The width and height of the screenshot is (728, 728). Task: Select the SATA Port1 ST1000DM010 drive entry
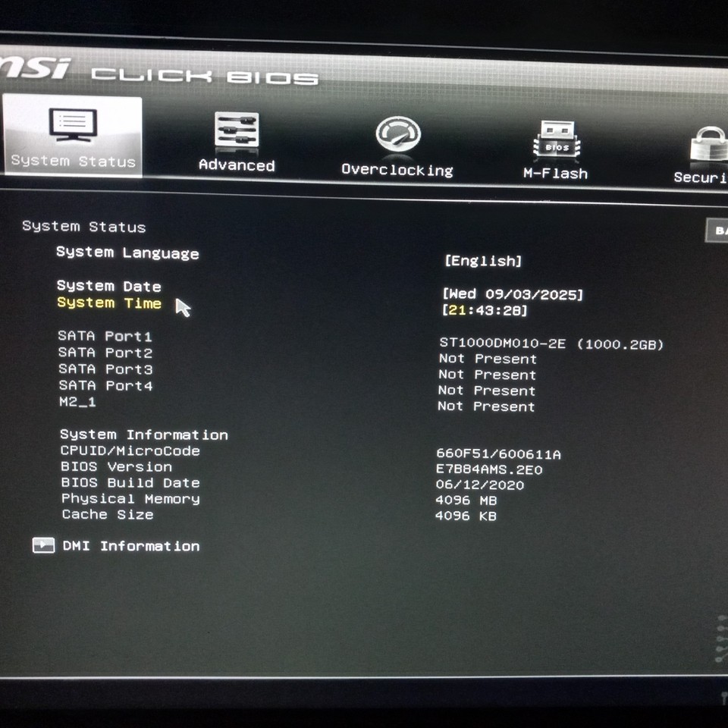pos(551,344)
